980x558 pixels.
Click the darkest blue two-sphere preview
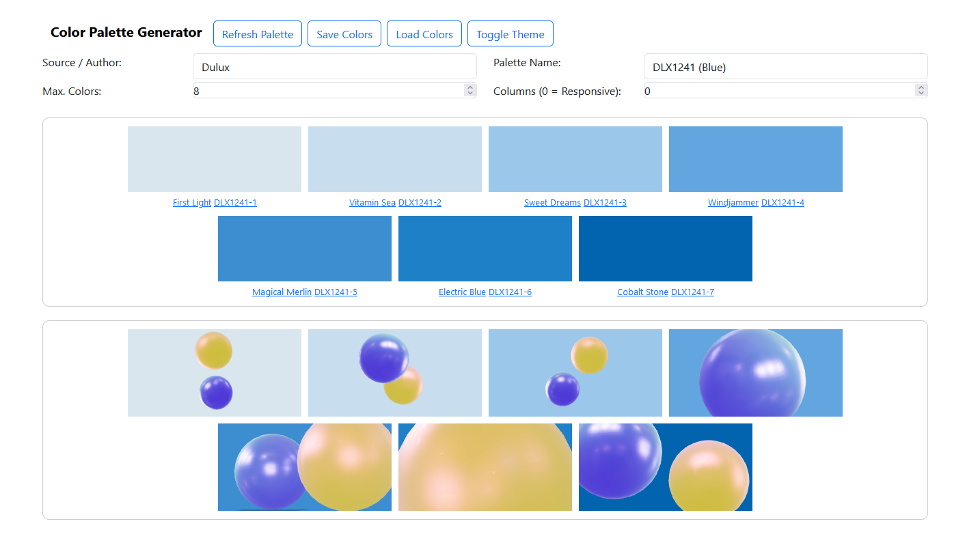[x=666, y=467]
